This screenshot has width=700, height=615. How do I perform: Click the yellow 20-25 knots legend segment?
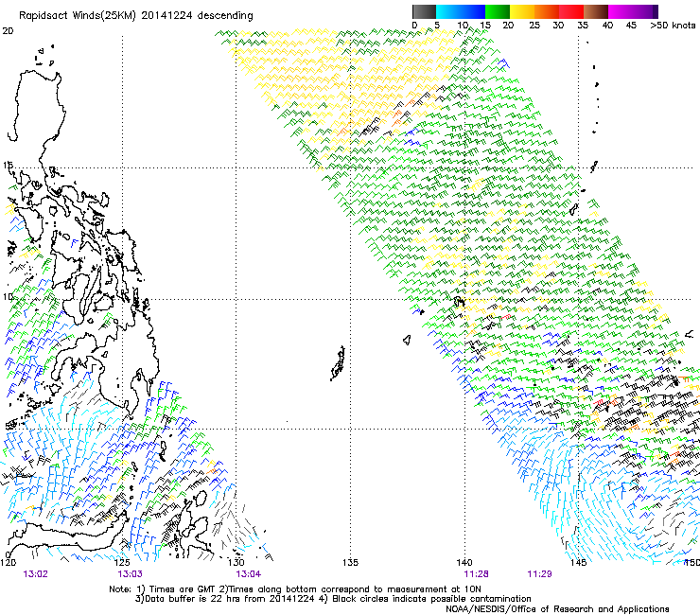pos(522,11)
